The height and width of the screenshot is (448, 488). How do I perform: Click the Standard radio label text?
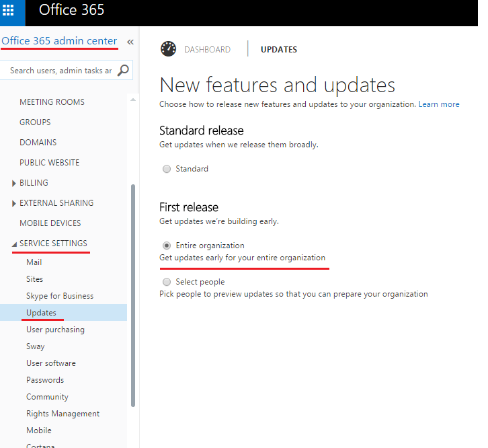click(x=192, y=169)
